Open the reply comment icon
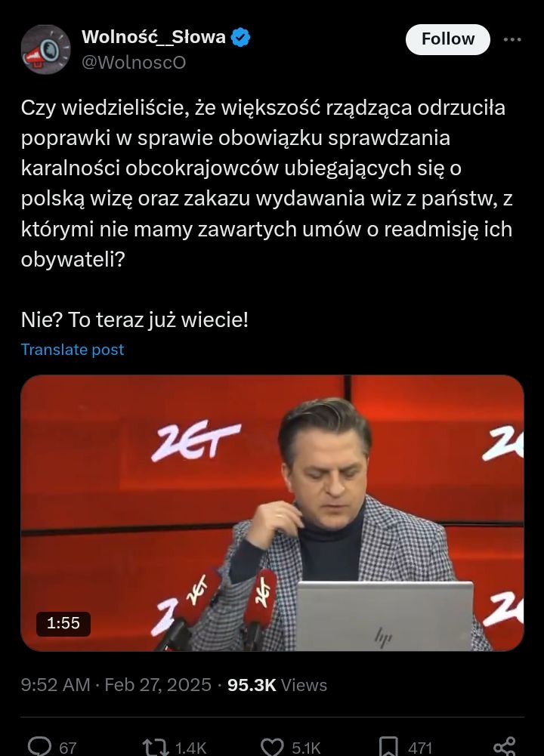This screenshot has height=756, width=544. coord(39,746)
